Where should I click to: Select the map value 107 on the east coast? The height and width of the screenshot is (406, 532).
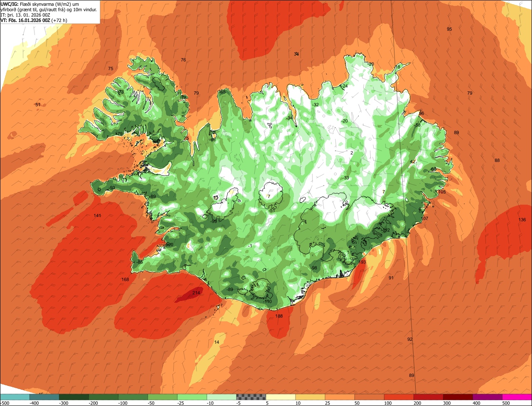424,218
